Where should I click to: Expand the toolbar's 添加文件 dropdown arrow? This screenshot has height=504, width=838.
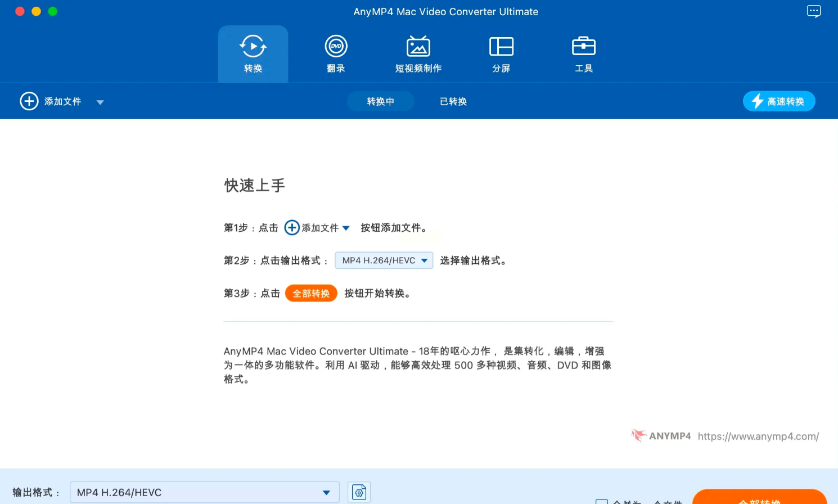tap(100, 102)
